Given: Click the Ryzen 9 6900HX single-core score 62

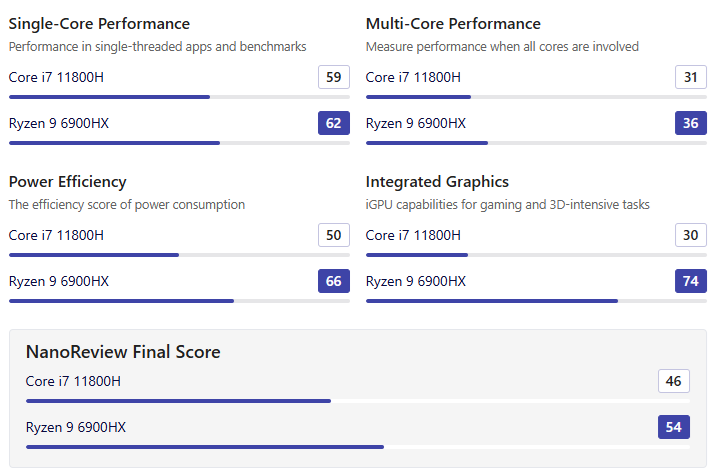Looking at the screenshot, I should point(334,123).
